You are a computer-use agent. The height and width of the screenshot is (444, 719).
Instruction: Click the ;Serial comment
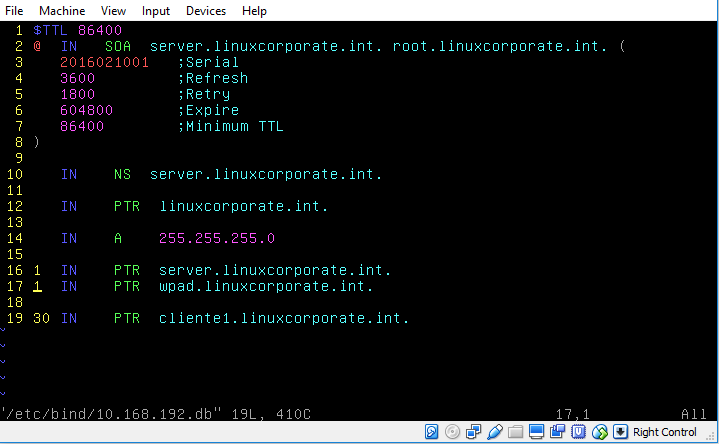[209, 62]
